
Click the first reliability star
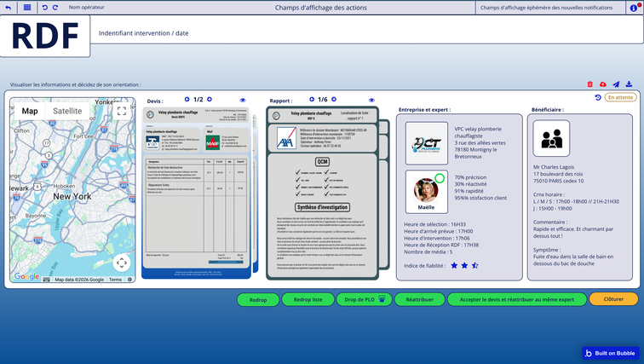tap(454, 265)
